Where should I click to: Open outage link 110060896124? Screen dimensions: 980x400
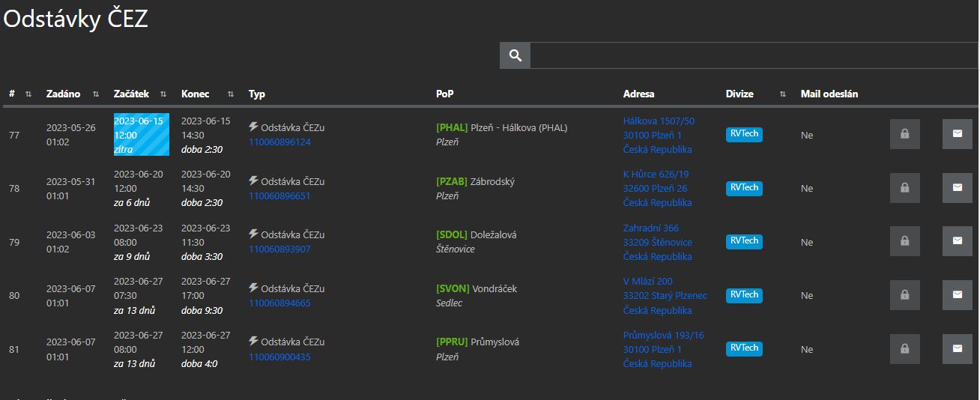(x=279, y=142)
